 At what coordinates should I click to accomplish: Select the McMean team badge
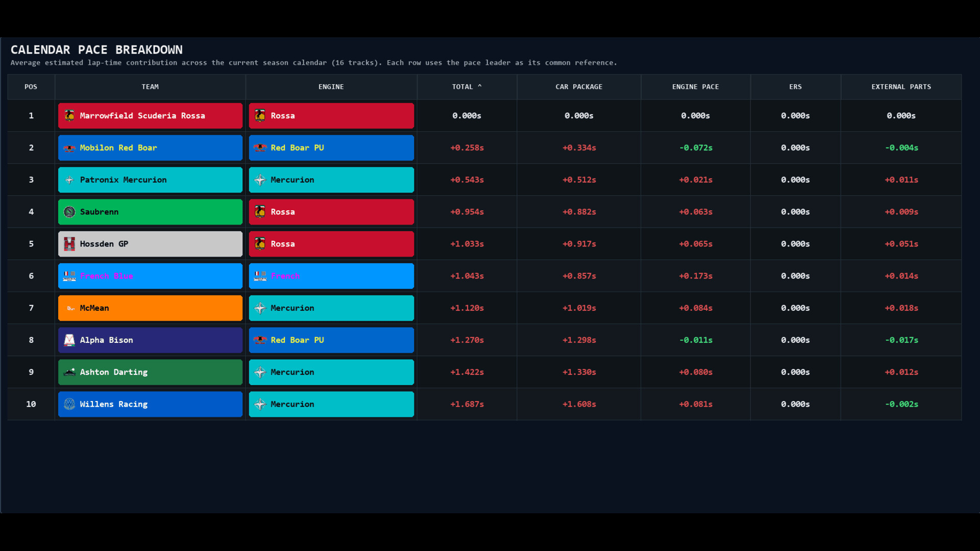point(150,308)
